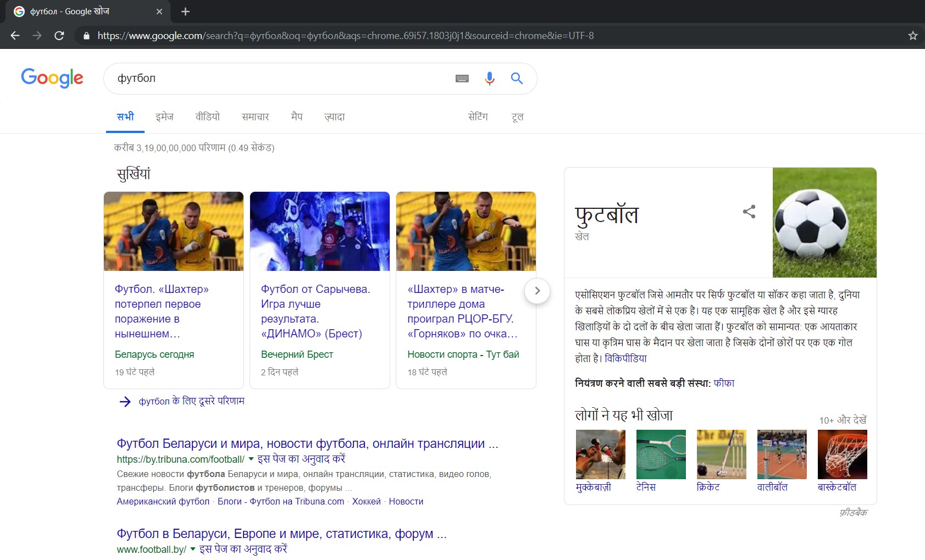Translate the tribuna page via इस पेज का अनुवाद करें
The height and width of the screenshot is (560, 925).
coord(301,459)
